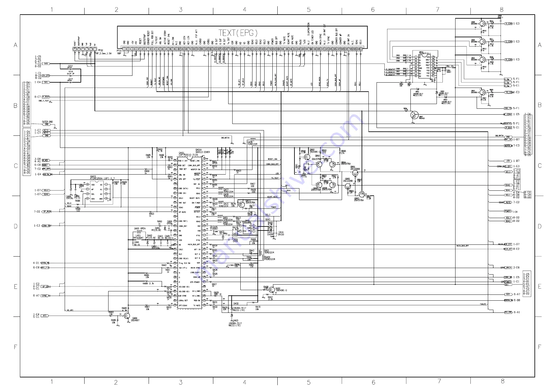Click the SYNC_TV port beside 6-A7
Image resolution: width=555 pixels, height=392 pixels.
[46, 296]
